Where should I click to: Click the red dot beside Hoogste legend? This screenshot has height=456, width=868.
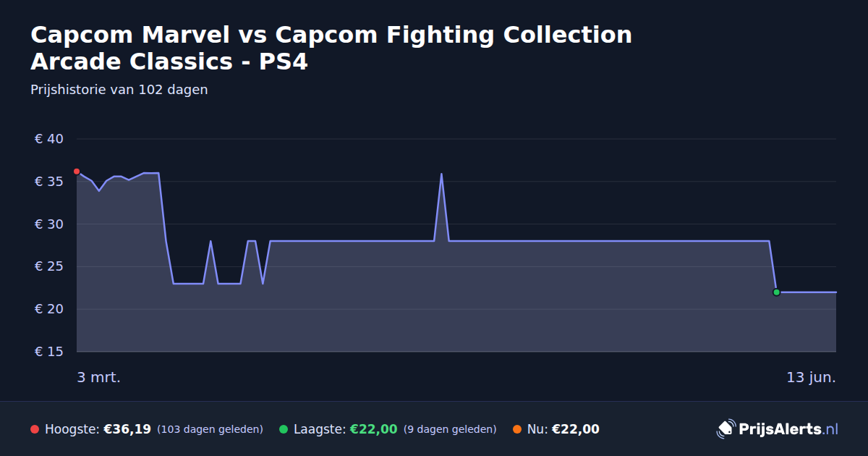(35, 429)
